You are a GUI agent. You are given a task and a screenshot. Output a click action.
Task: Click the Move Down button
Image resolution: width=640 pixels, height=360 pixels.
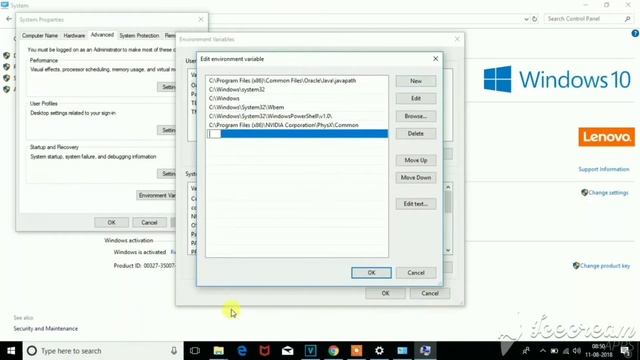(416, 178)
